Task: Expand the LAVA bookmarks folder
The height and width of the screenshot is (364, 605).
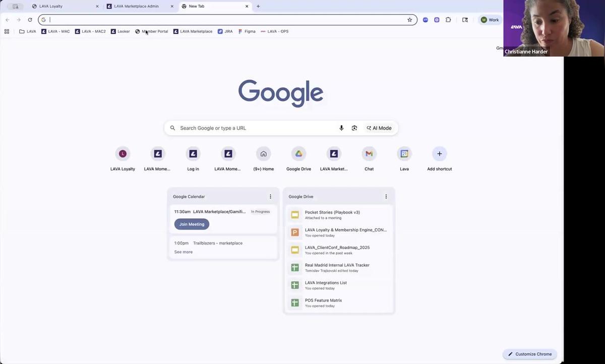Action: click(27, 31)
